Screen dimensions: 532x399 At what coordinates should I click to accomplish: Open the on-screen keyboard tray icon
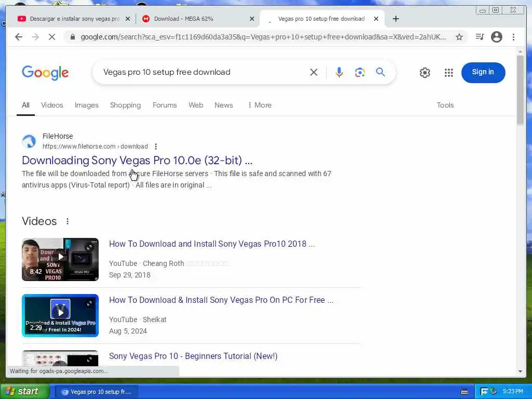click(464, 392)
